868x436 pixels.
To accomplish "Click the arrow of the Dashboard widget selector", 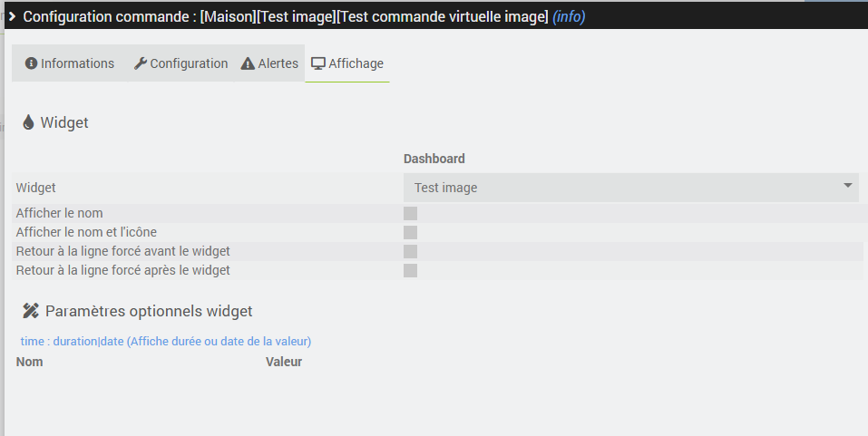I will click(848, 186).
